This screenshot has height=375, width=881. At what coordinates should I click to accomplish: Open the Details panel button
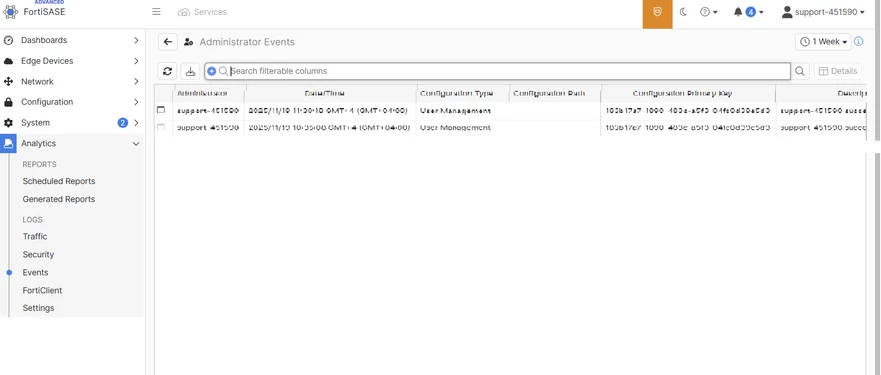click(x=838, y=71)
